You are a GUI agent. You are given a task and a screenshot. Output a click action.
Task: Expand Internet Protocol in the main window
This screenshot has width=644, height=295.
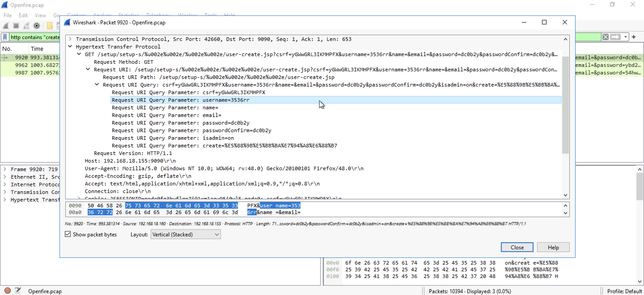coord(5,184)
